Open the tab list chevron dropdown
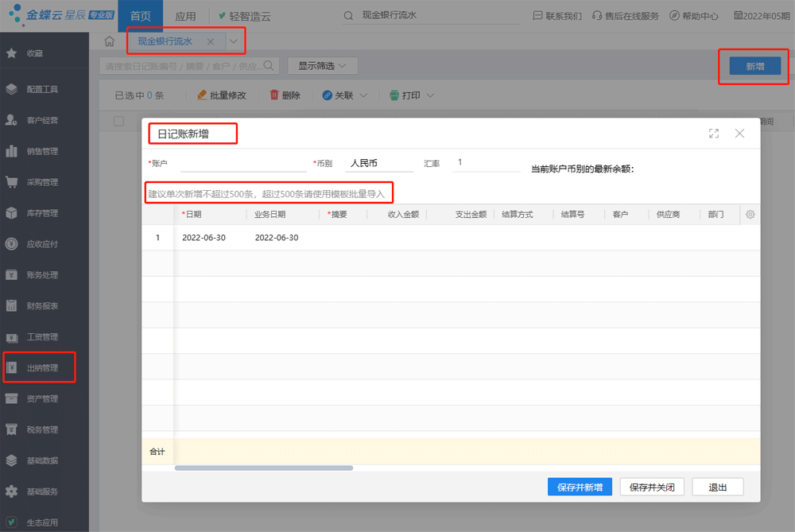Screen dimensions: 795x532 pyautogui.click(x=233, y=41)
